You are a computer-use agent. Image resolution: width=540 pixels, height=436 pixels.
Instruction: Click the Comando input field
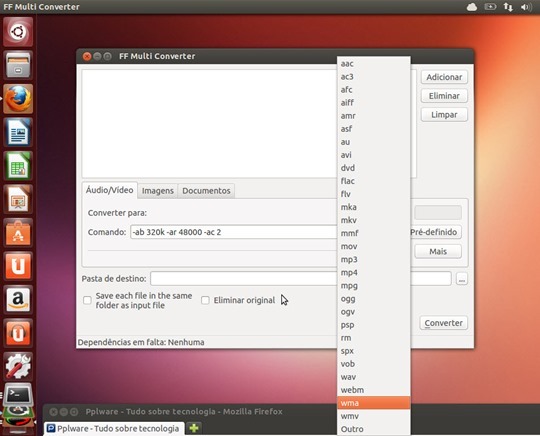coord(233,232)
